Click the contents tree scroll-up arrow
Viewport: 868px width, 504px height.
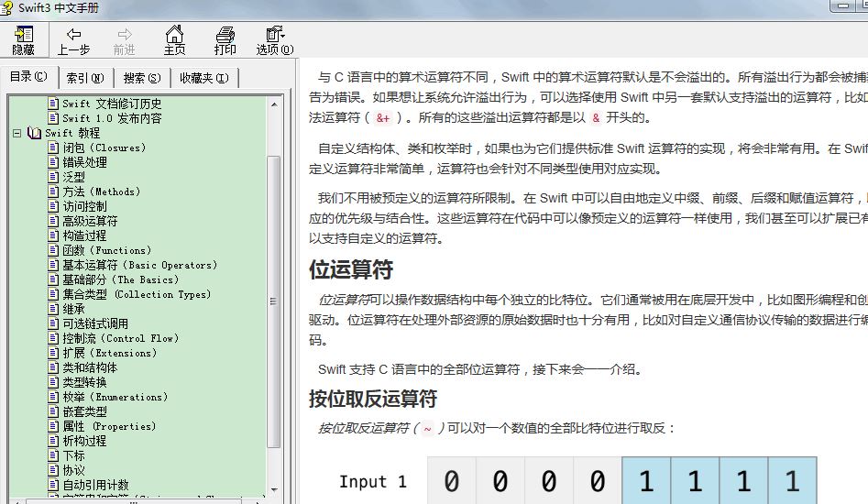click(x=274, y=104)
